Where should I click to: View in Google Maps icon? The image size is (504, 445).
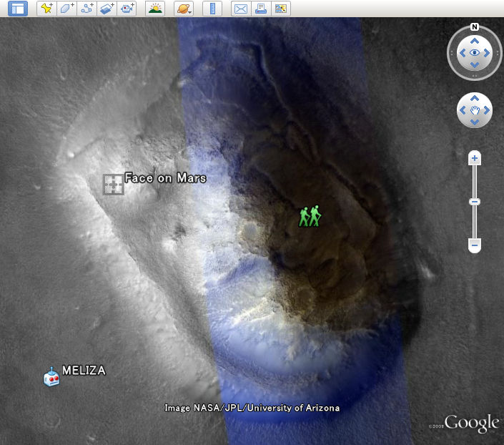tap(281, 9)
